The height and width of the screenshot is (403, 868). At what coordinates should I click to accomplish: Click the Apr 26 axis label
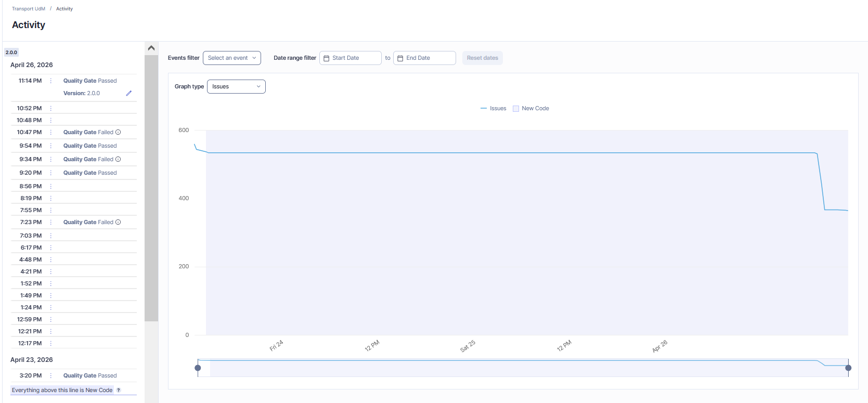(x=659, y=346)
